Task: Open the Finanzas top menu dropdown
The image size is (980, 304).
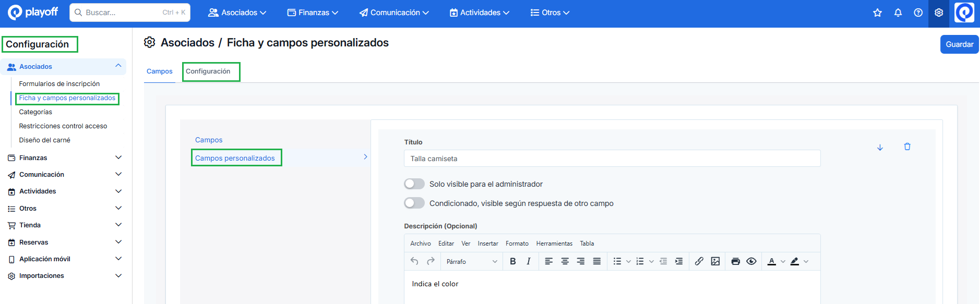Action: tap(313, 13)
